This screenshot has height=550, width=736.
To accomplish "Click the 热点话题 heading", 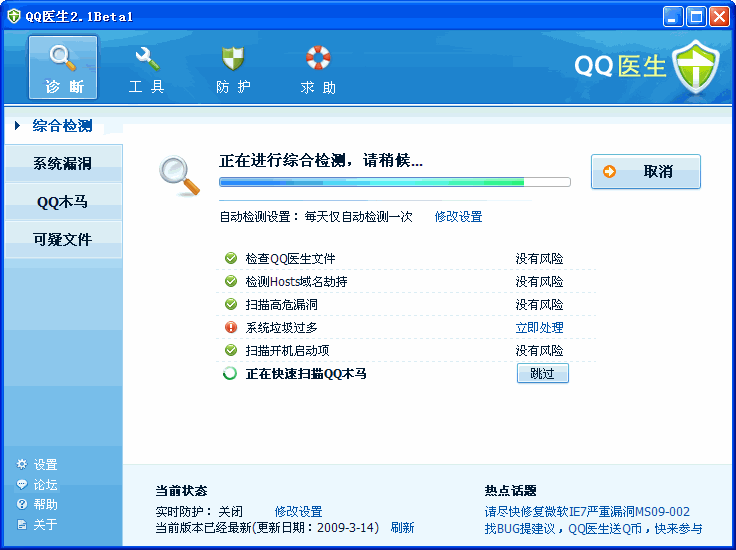I will coord(510,491).
